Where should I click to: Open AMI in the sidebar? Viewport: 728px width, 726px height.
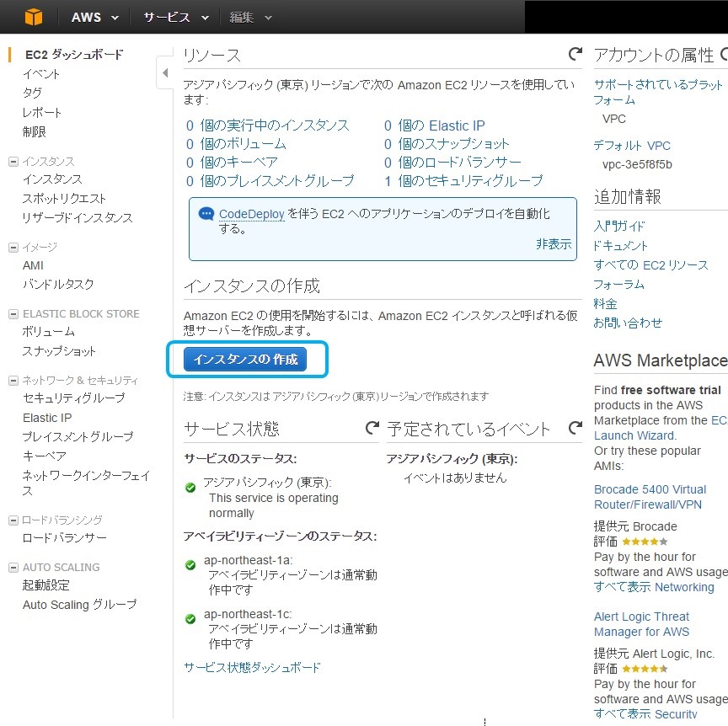33,265
